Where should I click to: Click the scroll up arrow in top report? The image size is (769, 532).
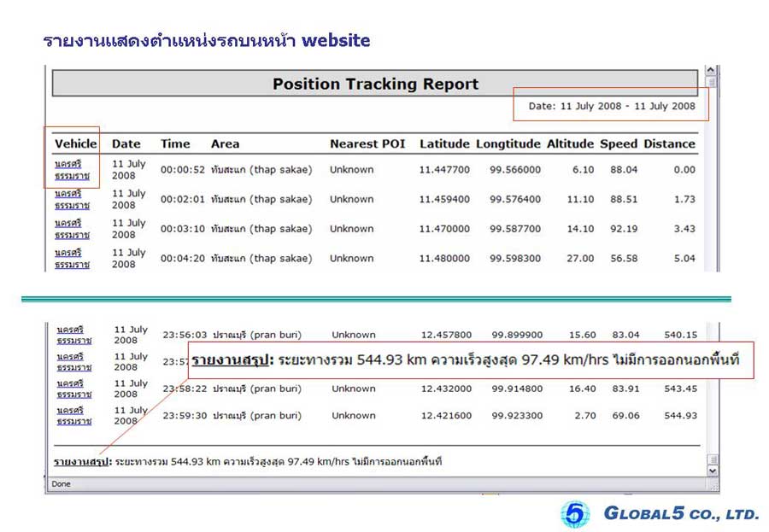(x=711, y=71)
